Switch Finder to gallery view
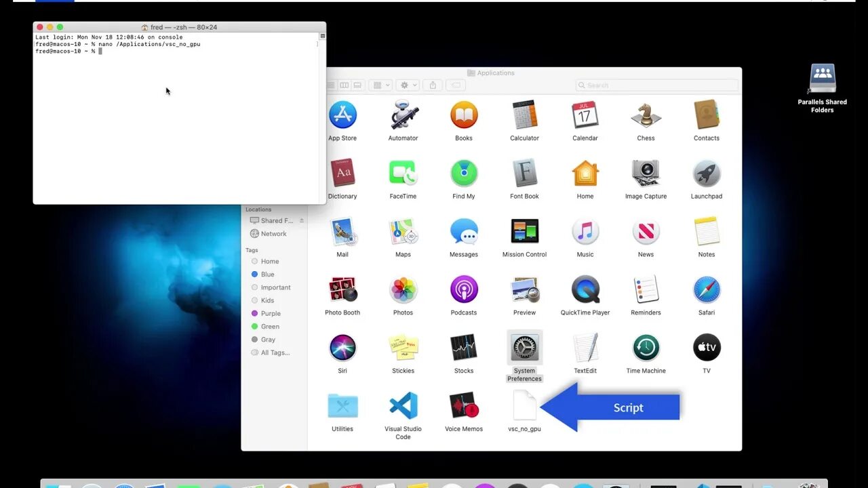 (357, 85)
